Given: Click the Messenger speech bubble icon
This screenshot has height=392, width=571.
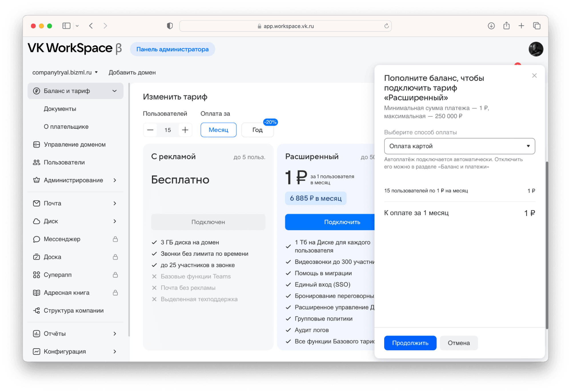Looking at the screenshot, I should [x=36, y=239].
